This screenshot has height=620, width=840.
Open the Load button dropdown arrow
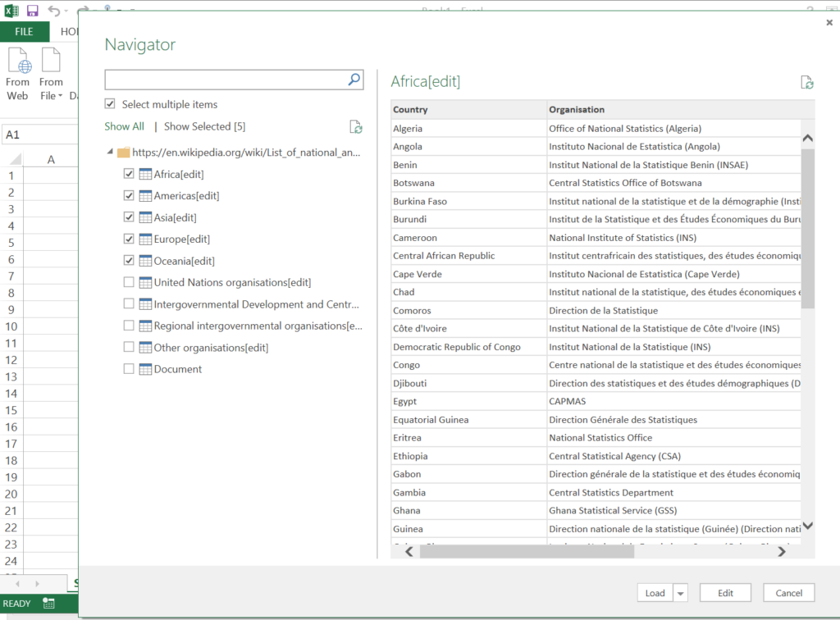[680, 593]
